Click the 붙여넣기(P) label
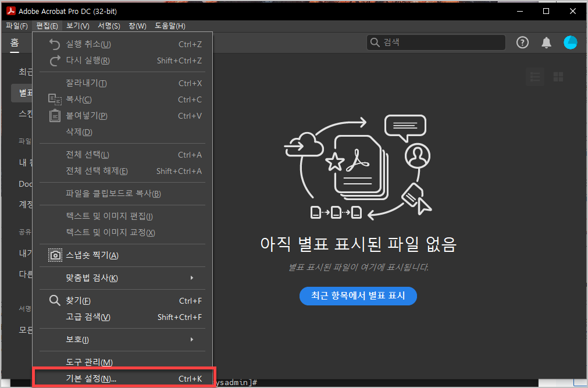This screenshot has height=388, width=588. [87, 116]
